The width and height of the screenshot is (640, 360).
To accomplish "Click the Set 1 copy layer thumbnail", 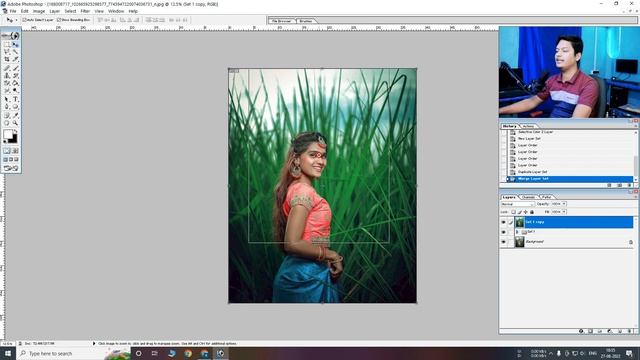I will pos(520,222).
